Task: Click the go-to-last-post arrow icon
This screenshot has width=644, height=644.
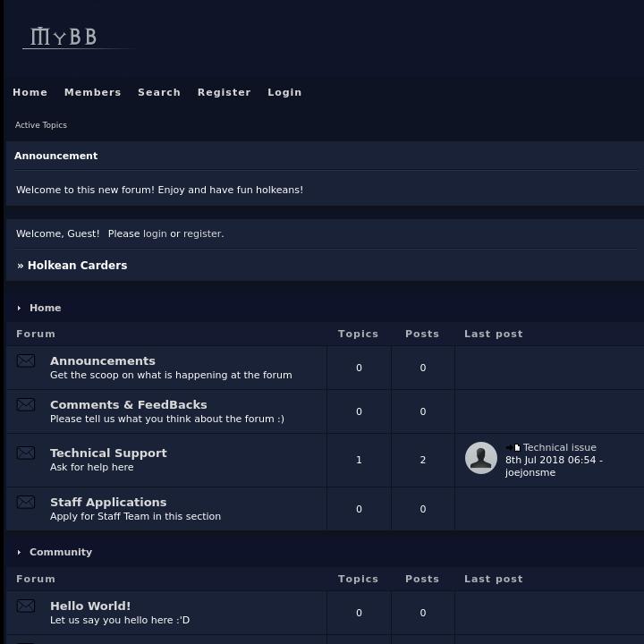Action: (x=513, y=448)
